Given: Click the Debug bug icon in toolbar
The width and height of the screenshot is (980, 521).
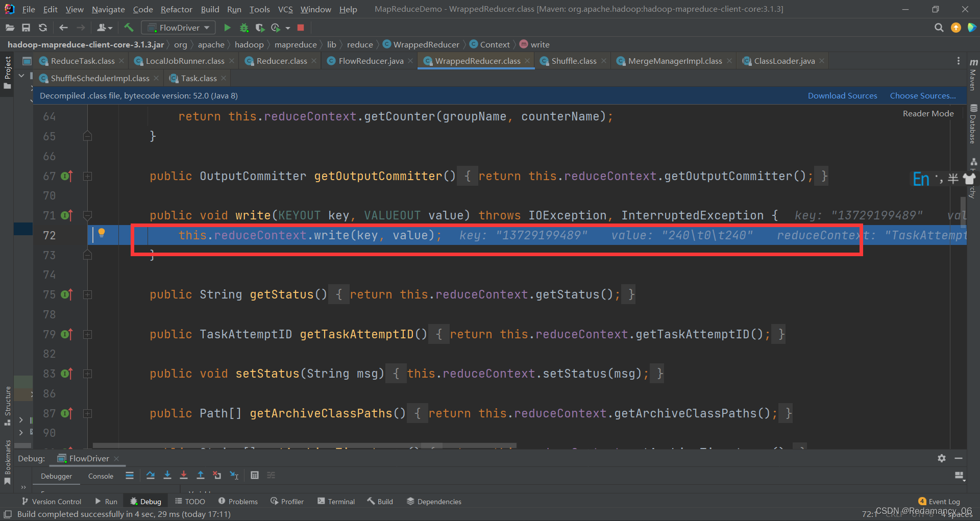Looking at the screenshot, I should point(244,28).
